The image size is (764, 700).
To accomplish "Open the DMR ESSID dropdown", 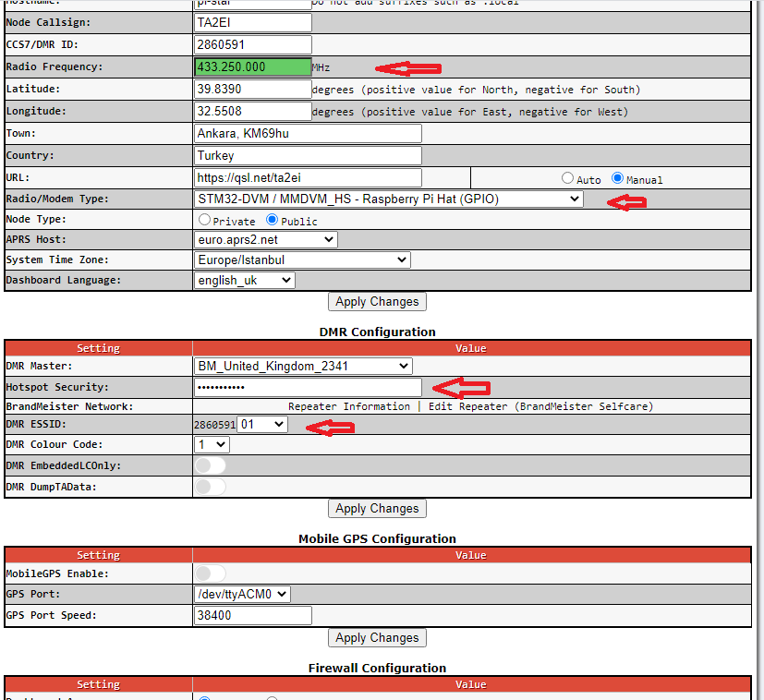I will coord(262,424).
